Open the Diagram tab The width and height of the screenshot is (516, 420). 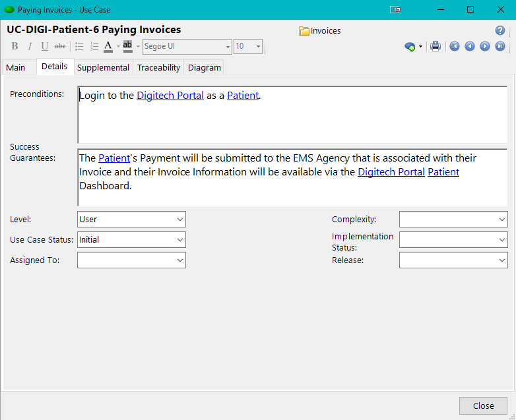click(205, 67)
